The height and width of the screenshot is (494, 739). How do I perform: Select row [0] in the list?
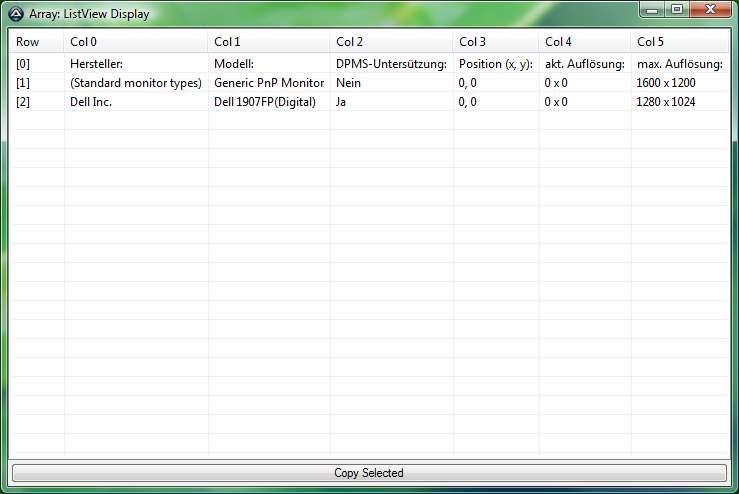tap(23, 64)
